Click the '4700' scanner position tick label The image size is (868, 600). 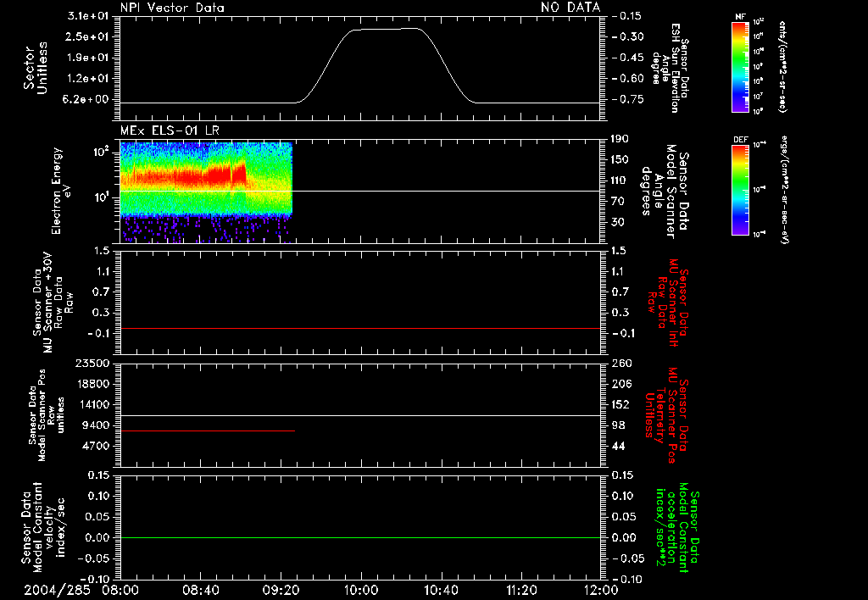pos(97,446)
